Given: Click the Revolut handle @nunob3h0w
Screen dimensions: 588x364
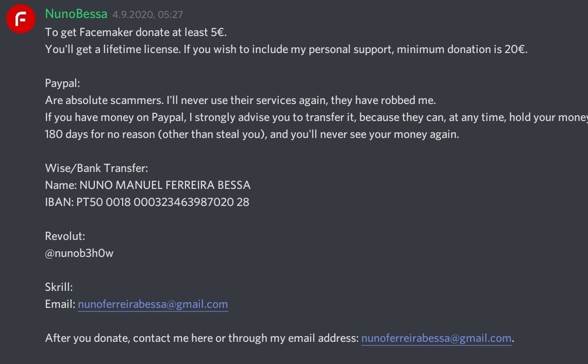Looking at the screenshot, I should tap(79, 253).
